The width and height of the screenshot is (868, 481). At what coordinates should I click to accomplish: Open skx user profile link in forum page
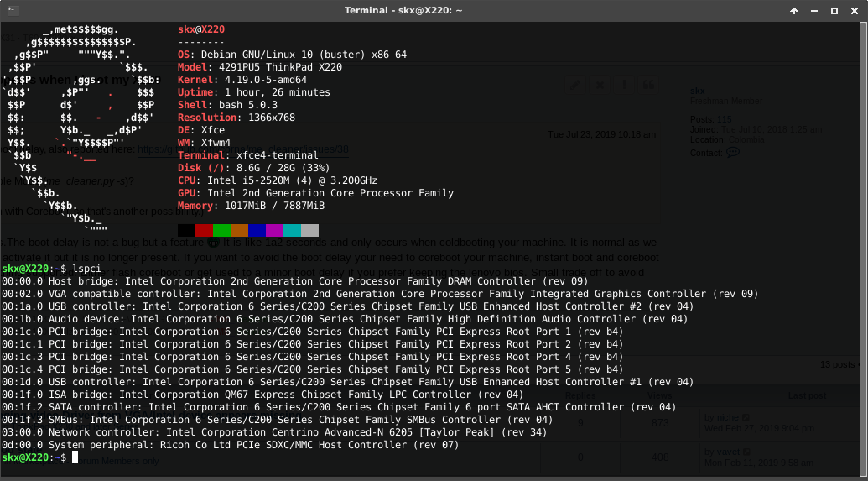698,91
